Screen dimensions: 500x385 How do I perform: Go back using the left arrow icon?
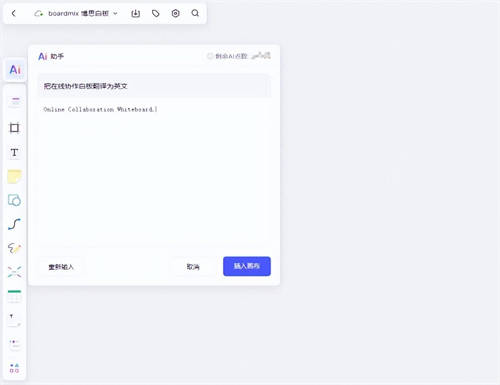click(x=14, y=13)
